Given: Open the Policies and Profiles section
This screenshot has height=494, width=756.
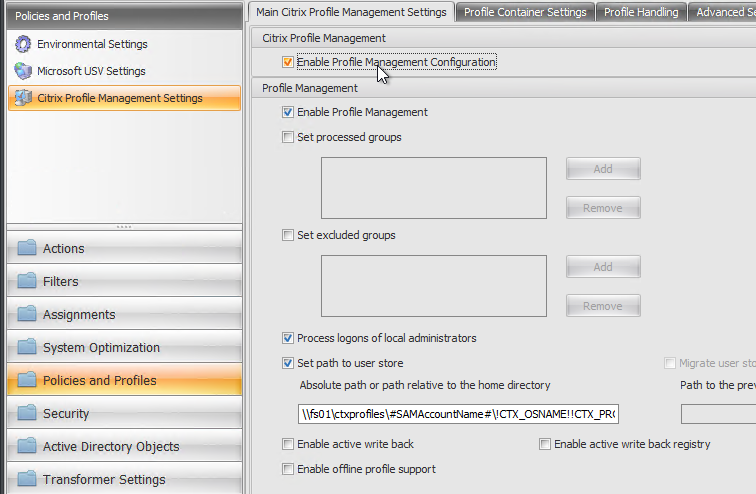Looking at the screenshot, I should 124,380.
